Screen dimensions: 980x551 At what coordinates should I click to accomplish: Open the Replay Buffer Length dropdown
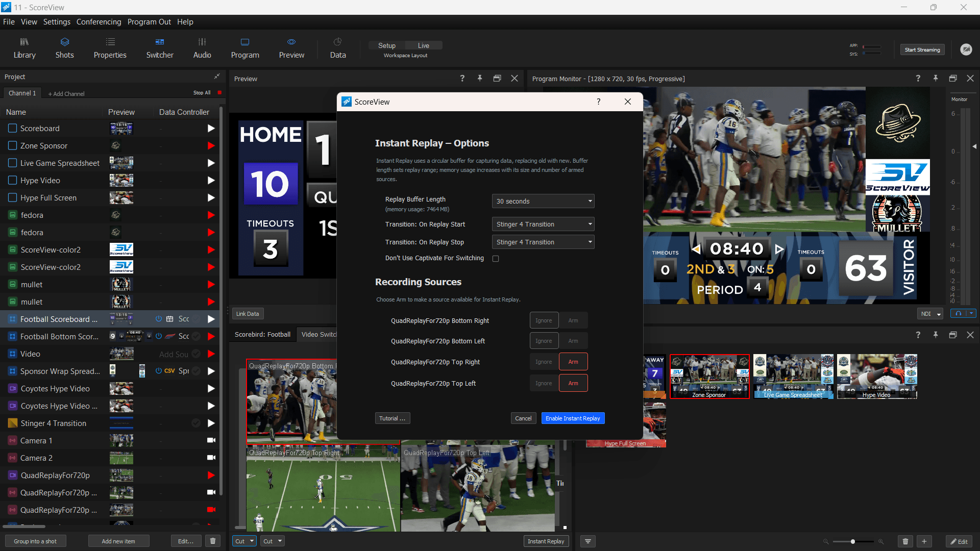click(543, 201)
